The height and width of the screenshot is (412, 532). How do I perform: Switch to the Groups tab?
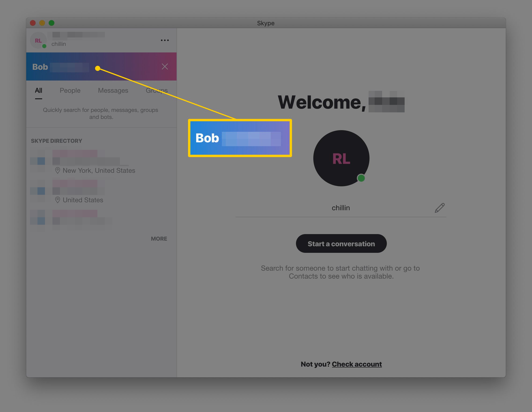[x=157, y=91]
